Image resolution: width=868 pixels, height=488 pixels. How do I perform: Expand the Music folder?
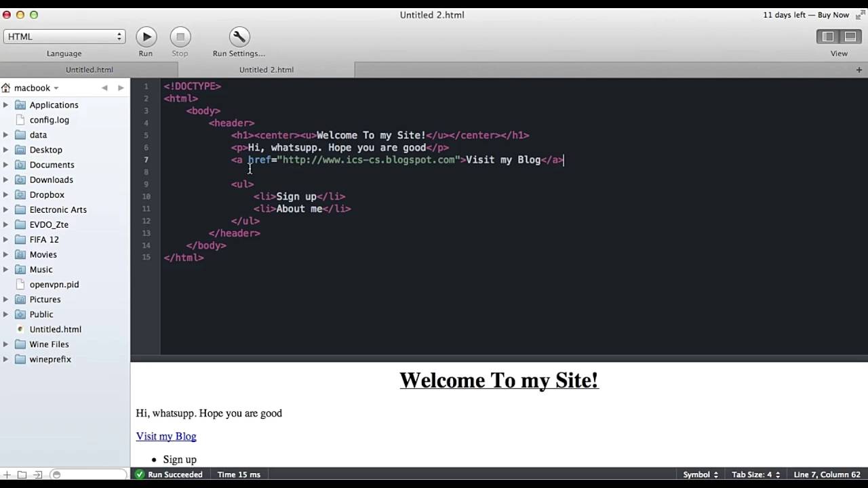pyautogui.click(x=5, y=269)
